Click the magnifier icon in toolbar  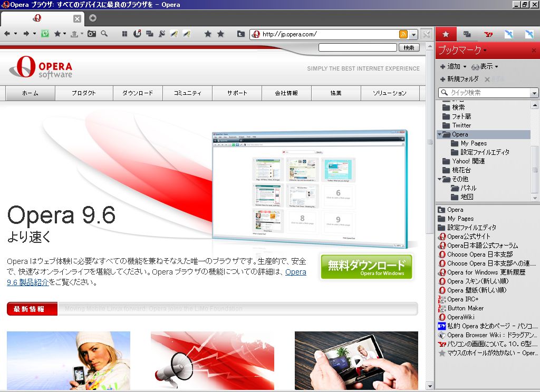tap(104, 34)
